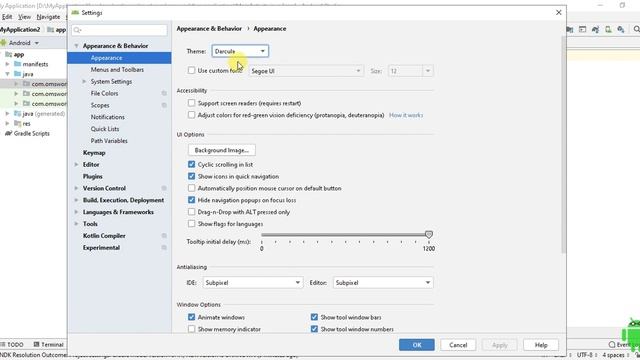Open the How it works link

[x=406, y=115]
